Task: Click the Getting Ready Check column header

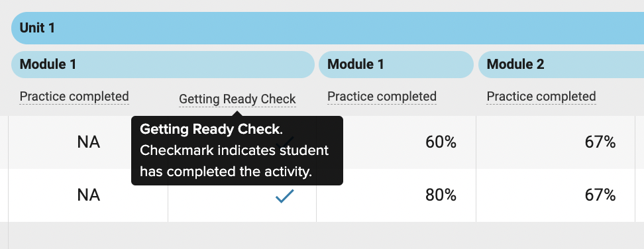Action: pyautogui.click(x=237, y=99)
